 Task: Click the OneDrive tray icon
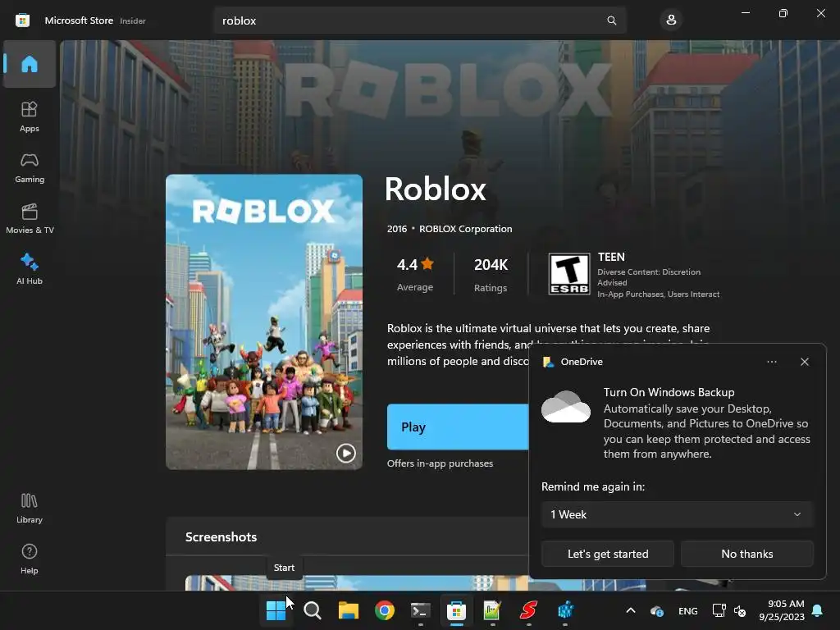tap(657, 610)
